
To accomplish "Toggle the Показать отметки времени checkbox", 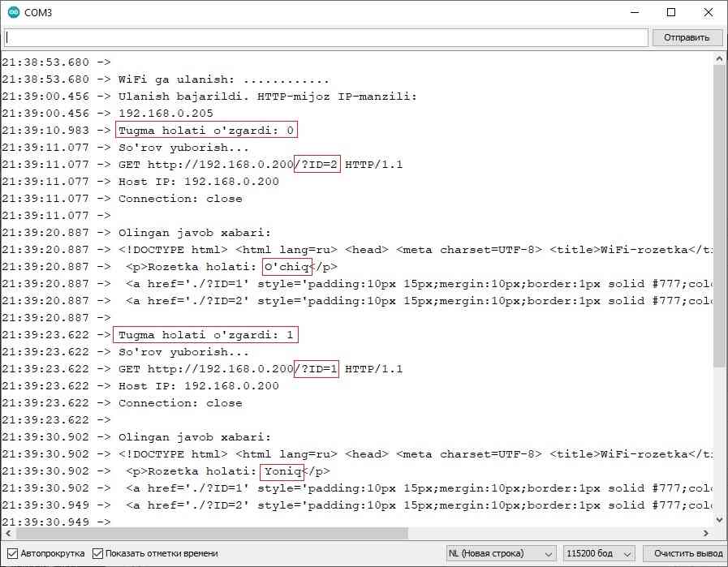I will 98,553.
